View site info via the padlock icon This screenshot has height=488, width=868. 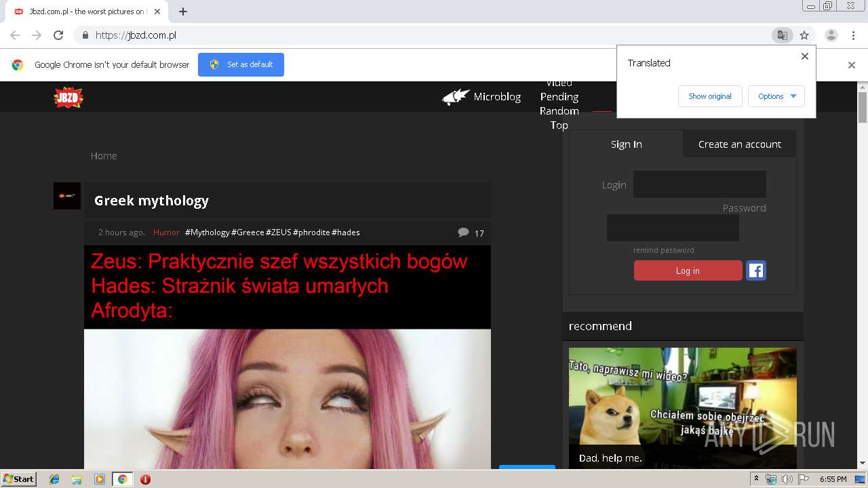[x=85, y=35]
